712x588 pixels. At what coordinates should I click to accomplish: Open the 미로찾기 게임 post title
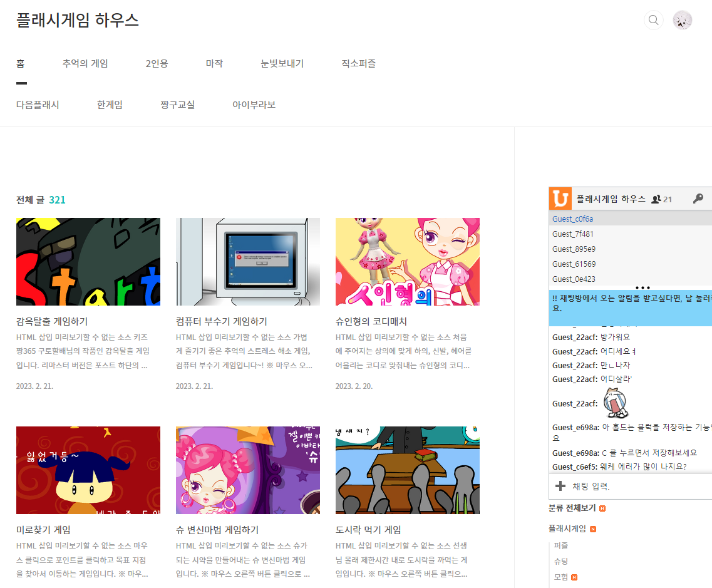click(43, 530)
